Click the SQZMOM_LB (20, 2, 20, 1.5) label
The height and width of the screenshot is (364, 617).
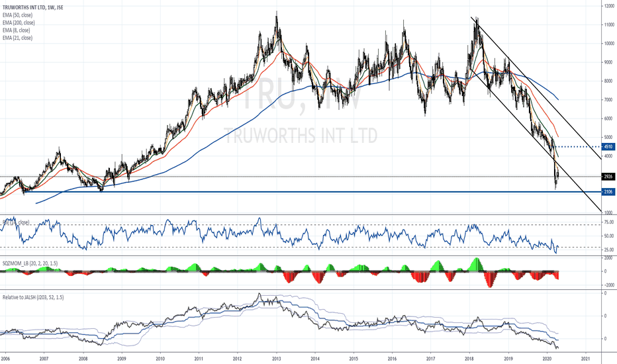(x=30, y=263)
